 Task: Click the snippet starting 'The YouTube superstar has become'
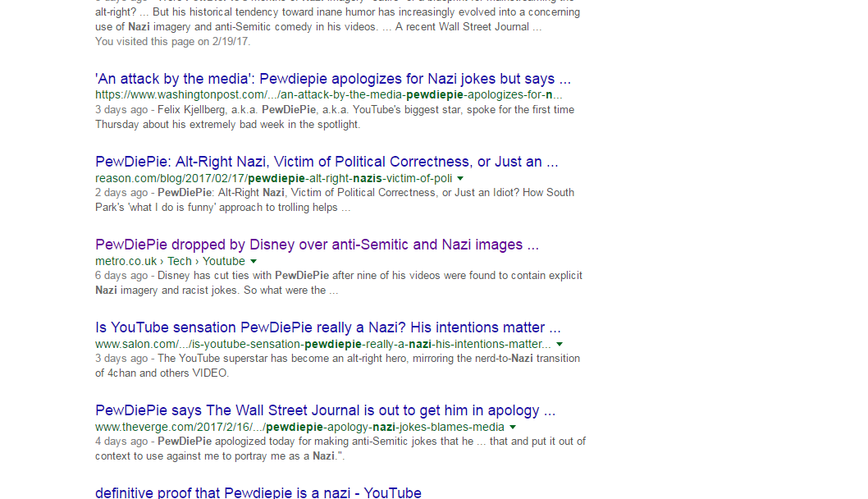(x=338, y=365)
